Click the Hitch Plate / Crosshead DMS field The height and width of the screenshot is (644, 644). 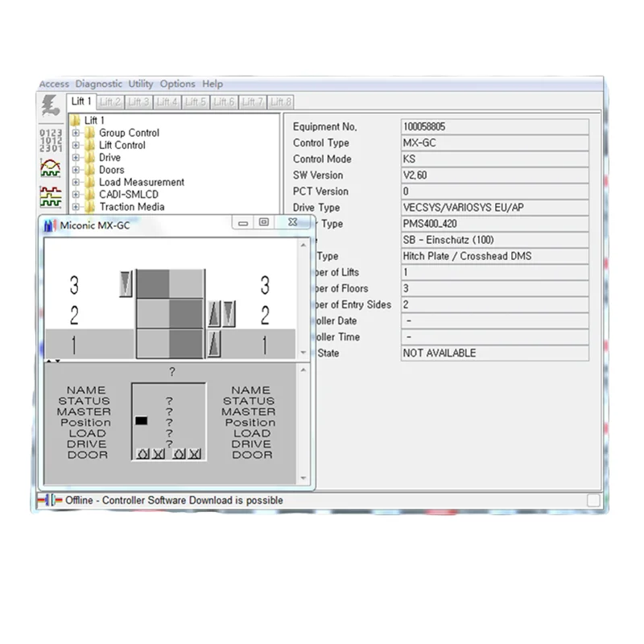click(495, 256)
